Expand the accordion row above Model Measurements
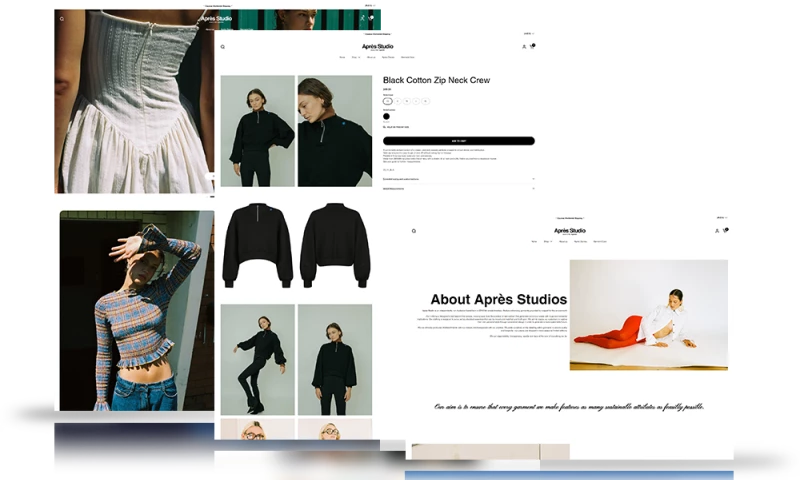800x480 pixels. click(459, 179)
